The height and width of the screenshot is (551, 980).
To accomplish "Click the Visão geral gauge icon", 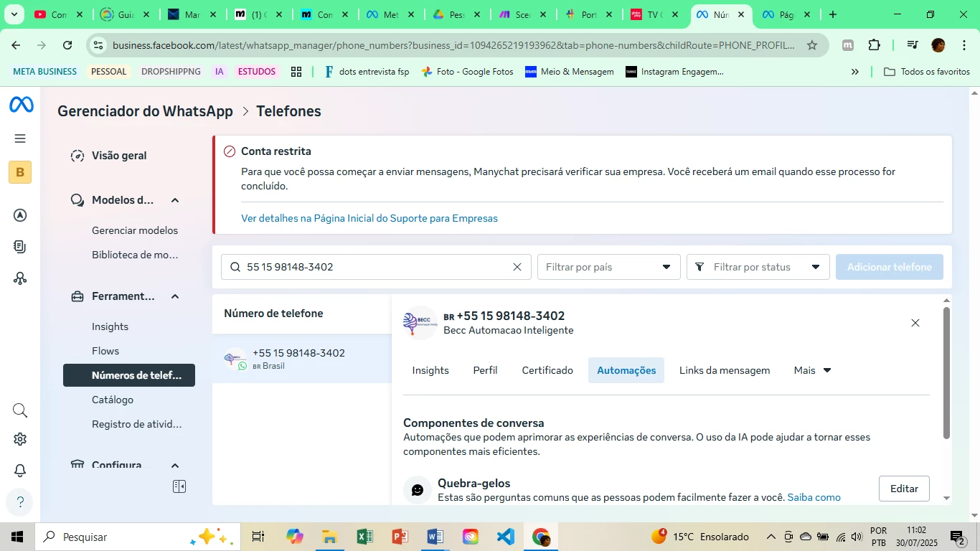I will [x=77, y=156].
